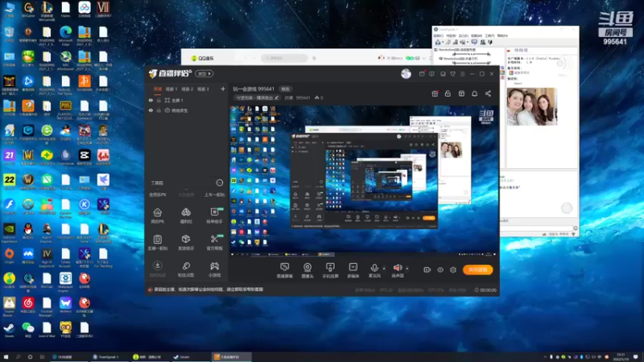Image resolution: width=644 pixels, height=362 pixels.
Task: Open the notification bell icon
Action: pos(474,94)
